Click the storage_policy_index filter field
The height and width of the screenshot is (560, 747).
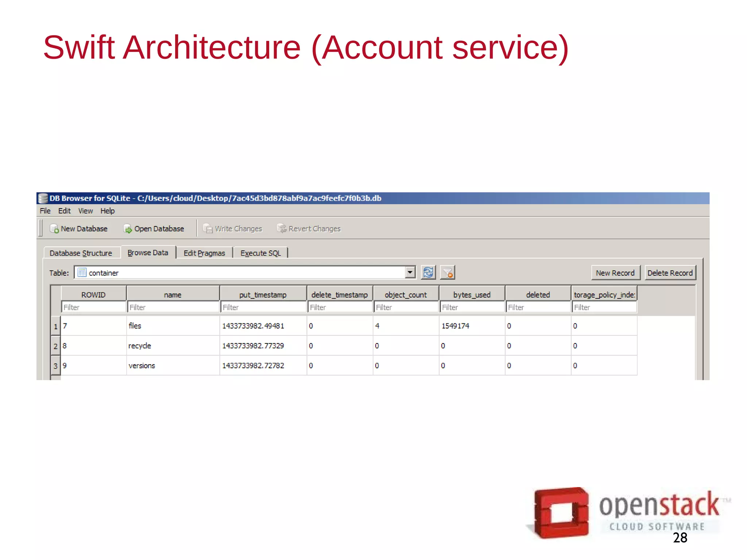604,307
